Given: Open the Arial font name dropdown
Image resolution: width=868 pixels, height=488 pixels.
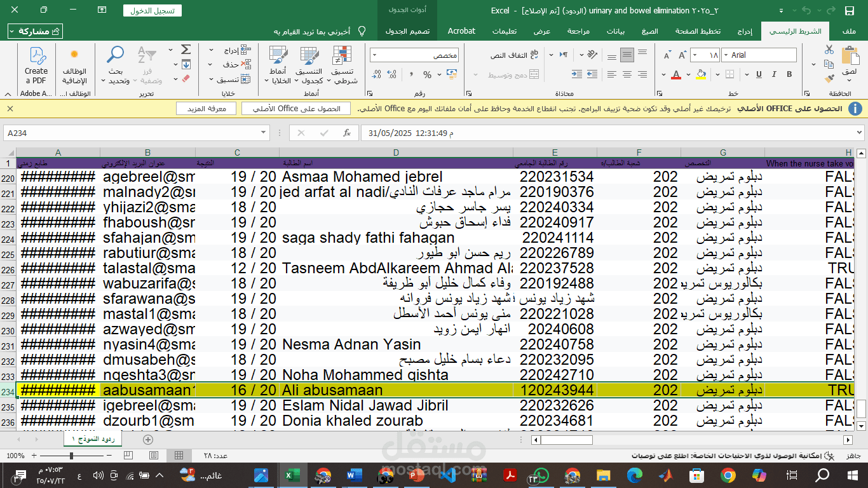Looking at the screenshot, I should 727,55.
